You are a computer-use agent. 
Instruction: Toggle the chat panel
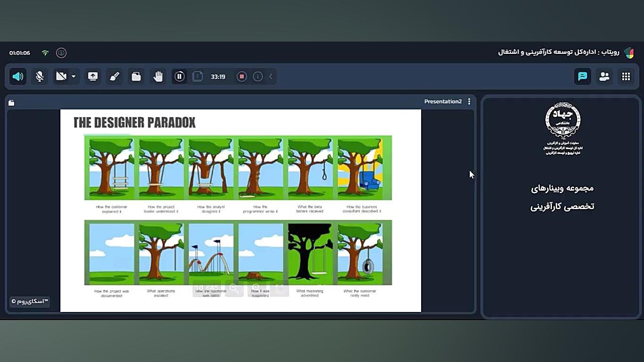coord(583,76)
